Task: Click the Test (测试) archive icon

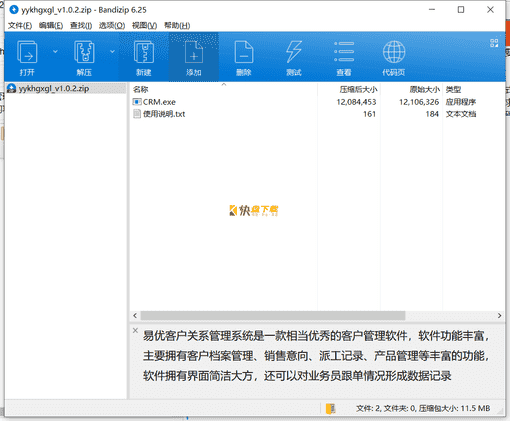Action: click(294, 52)
